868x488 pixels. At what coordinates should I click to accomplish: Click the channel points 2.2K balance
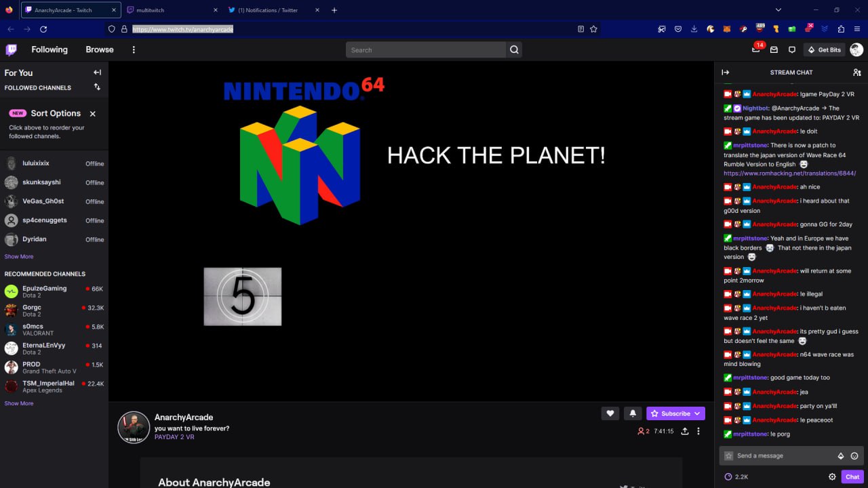click(x=736, y=476)
